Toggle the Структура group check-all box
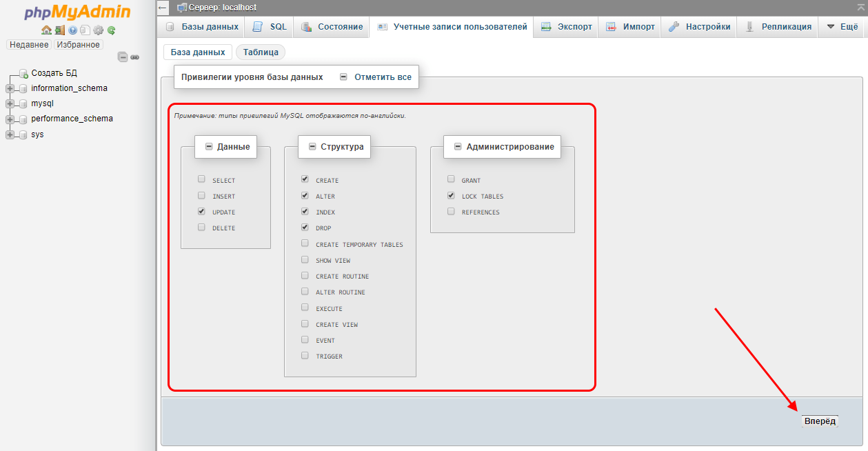Screen dimensions: 868x451 (x=312, y=146)
